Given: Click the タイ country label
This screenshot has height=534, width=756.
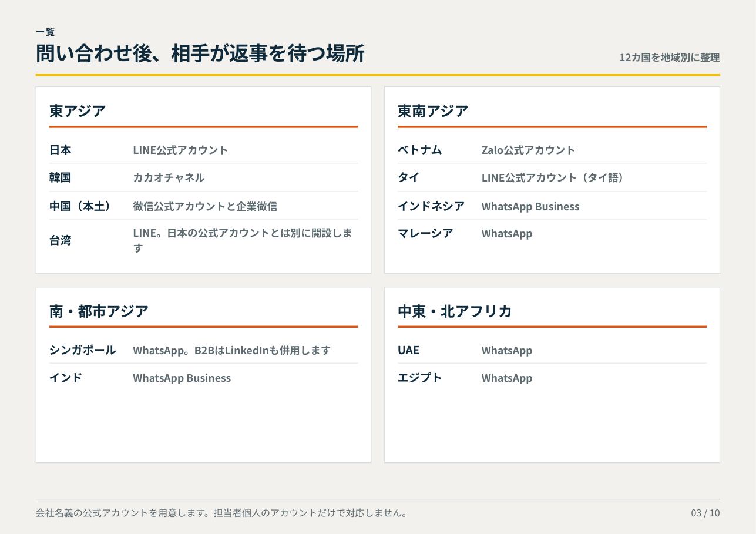Looking at the screenshot, I should 408,177.
